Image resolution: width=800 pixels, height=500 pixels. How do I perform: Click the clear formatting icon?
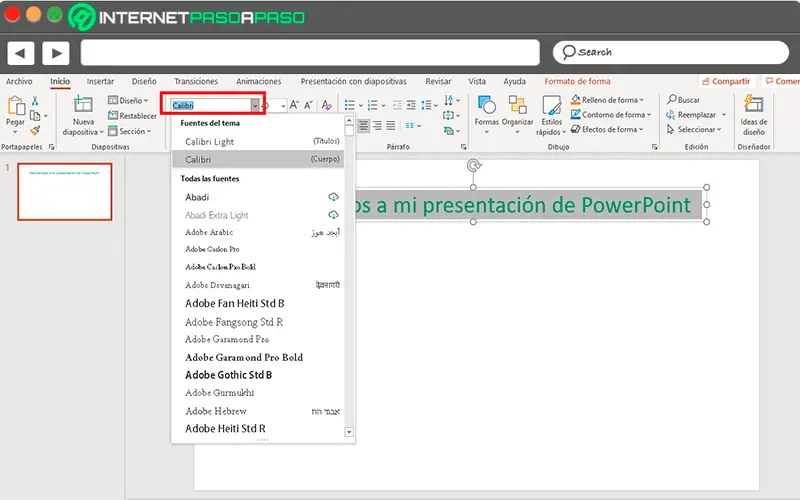[x=326, y=105]
